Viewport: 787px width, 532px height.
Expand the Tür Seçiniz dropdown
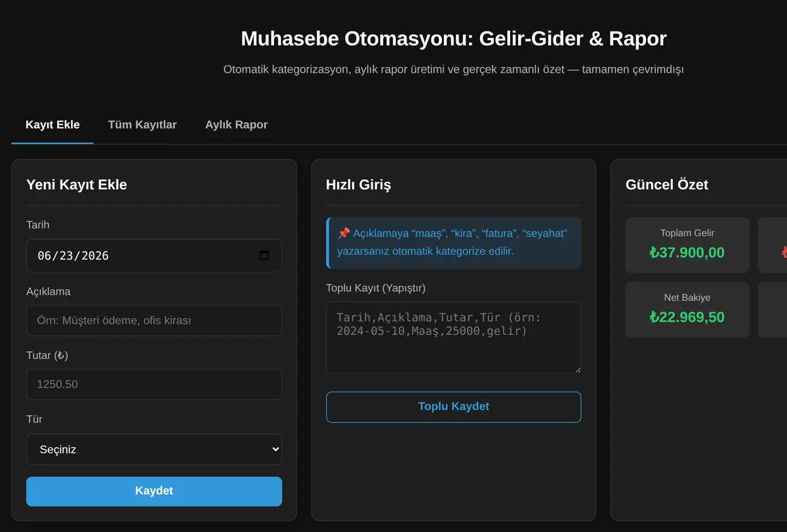click(x=154, y=449)
